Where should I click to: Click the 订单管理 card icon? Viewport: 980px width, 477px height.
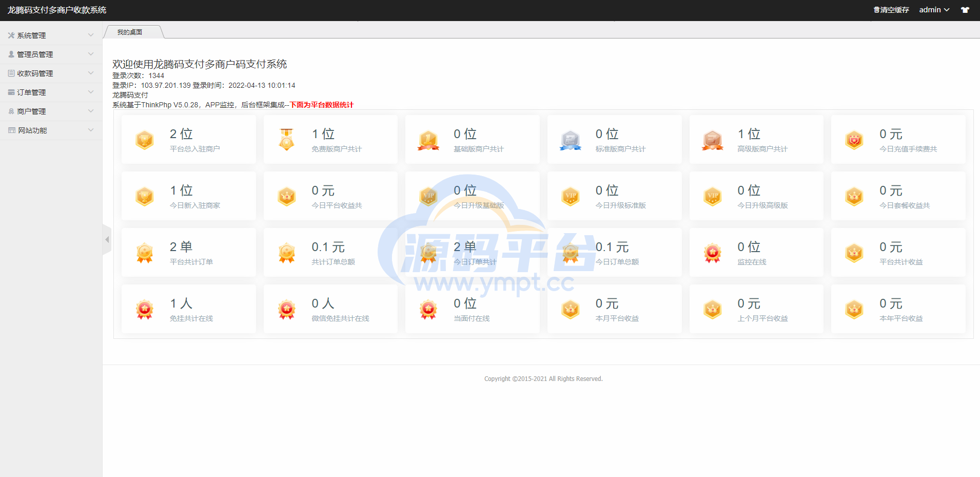11,92
